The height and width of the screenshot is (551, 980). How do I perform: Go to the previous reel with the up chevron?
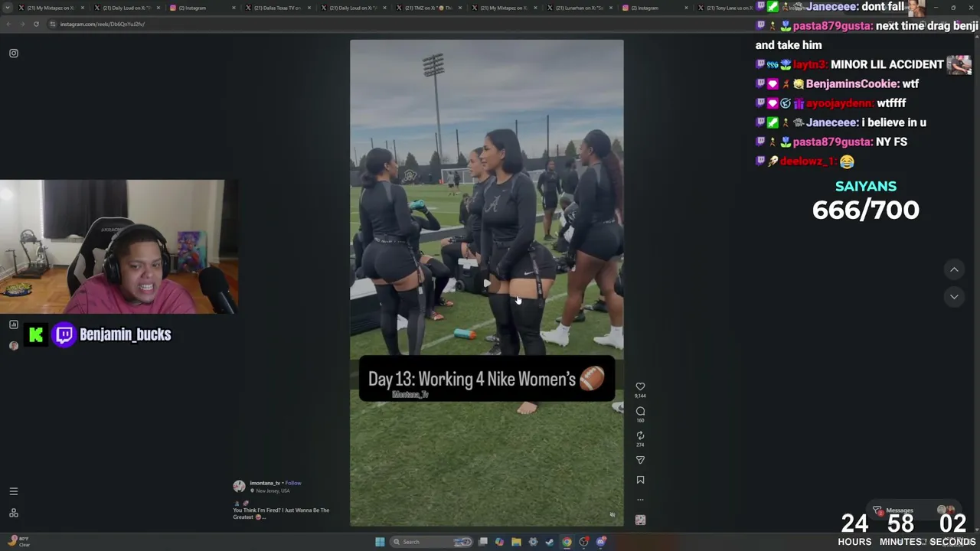pyautogui.click(x=954, y=269)
